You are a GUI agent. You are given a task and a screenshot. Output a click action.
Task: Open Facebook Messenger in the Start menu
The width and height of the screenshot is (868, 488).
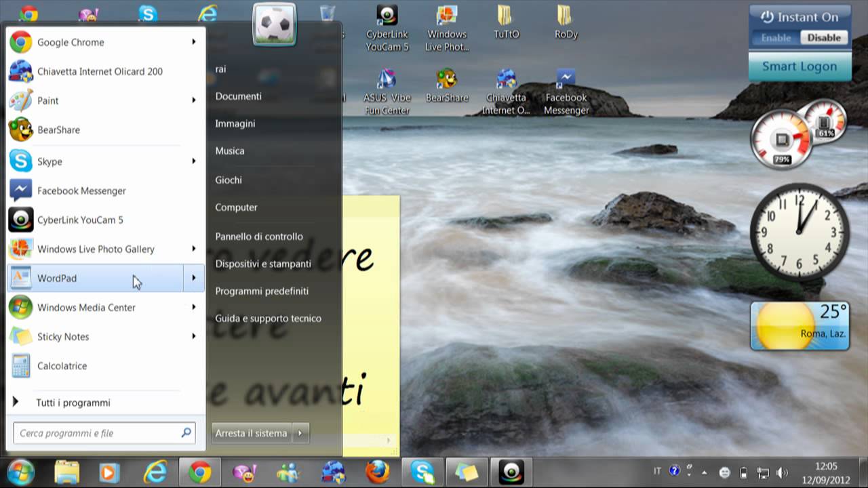[106, 190]
